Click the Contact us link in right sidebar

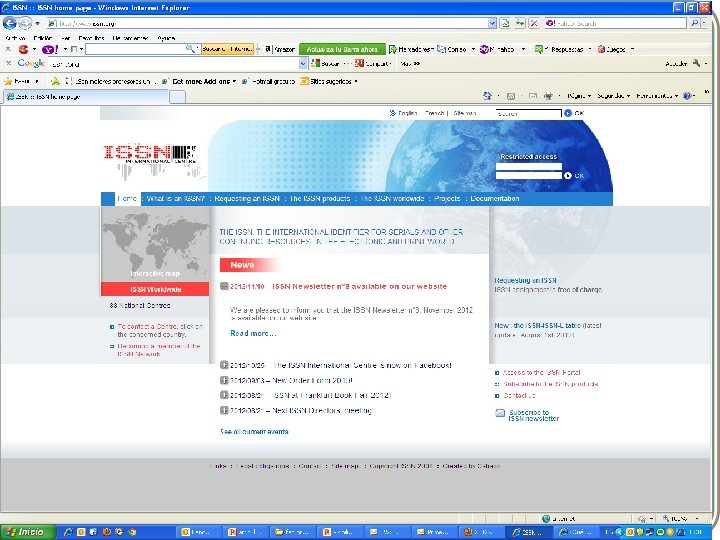[519, 395]
